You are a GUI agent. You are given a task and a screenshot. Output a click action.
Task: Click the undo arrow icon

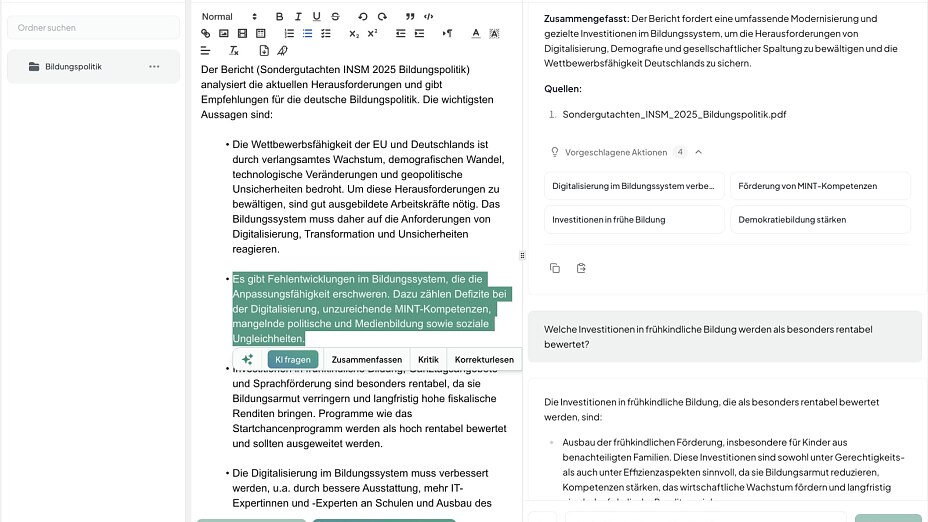(362, 16)
